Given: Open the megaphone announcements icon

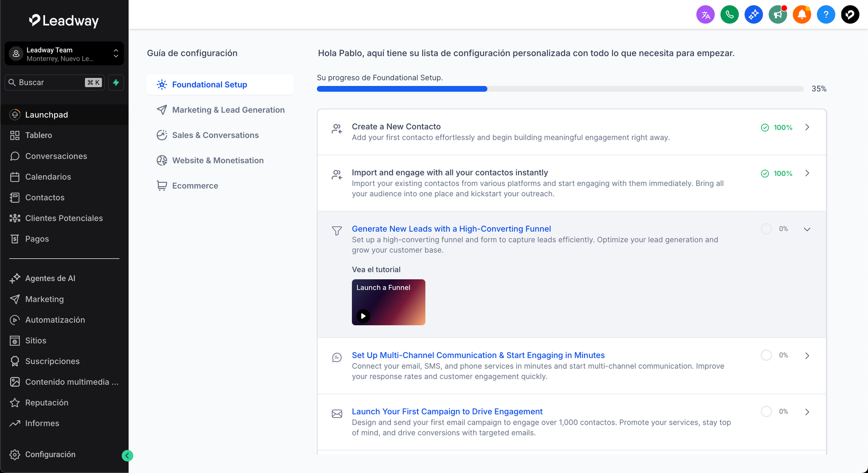Looking at the screenshot, I should click(778, 15).
